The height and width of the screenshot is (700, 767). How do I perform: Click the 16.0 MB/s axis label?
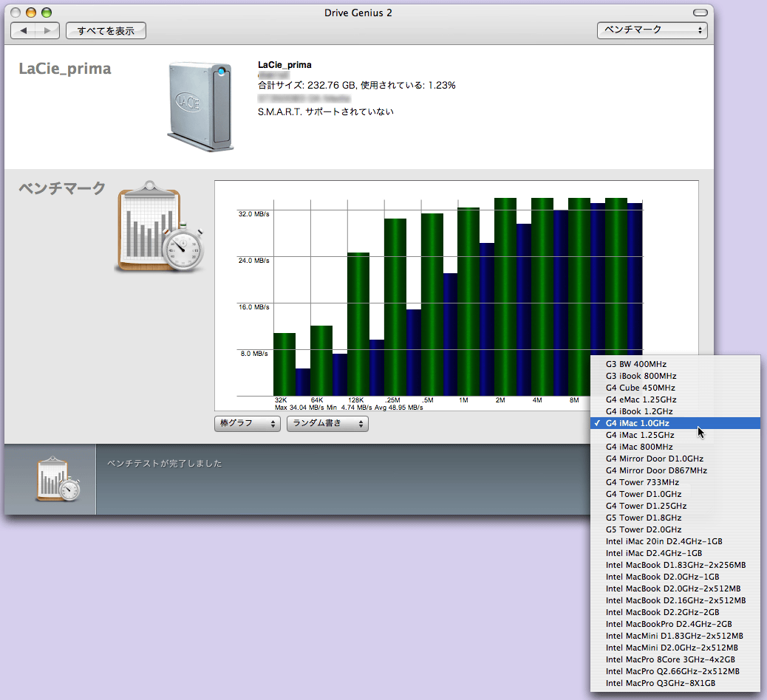click(254, 307)
